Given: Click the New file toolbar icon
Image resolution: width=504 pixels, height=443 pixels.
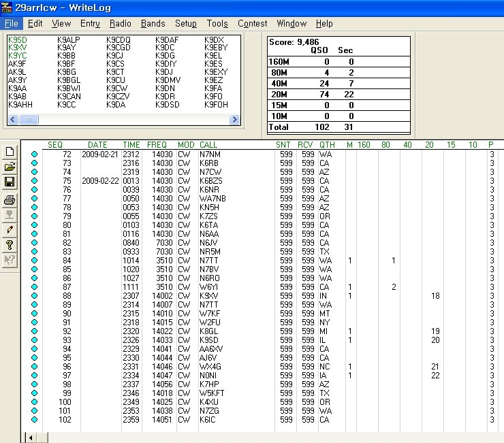Looking at the screenshot, I should (10, 152).
